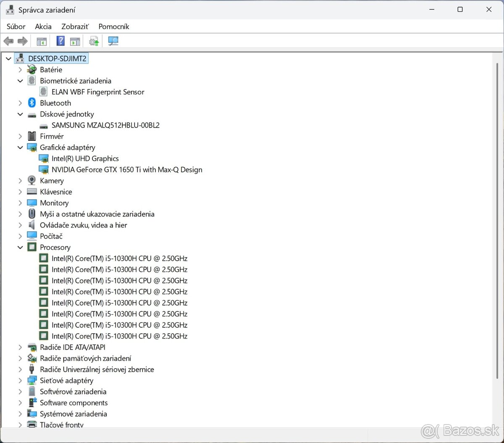
Task: Click the update driver toolbar icon
Action: click(x=94, y=41)
